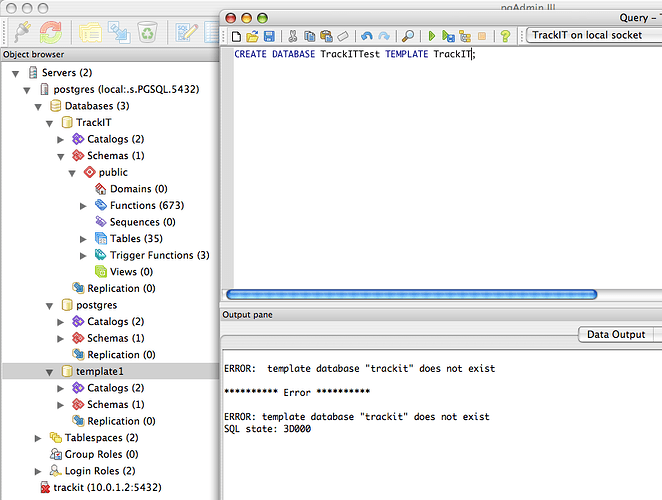Open the SQL query tool icon
662x500 pixels.
(187, 31)
